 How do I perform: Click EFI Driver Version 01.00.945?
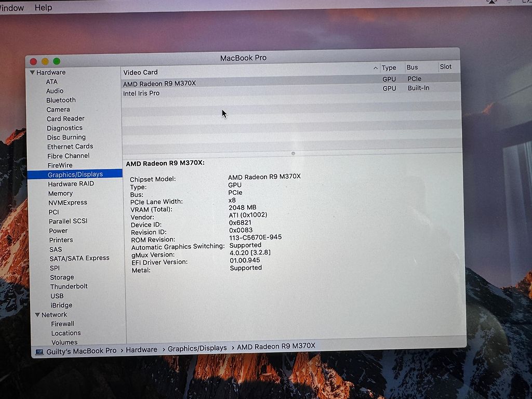(245, 261)
